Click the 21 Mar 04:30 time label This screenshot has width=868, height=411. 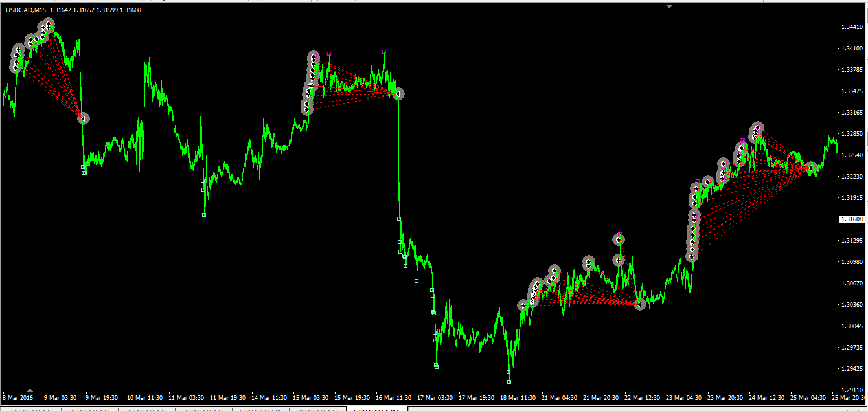click(x=560, y=398)
